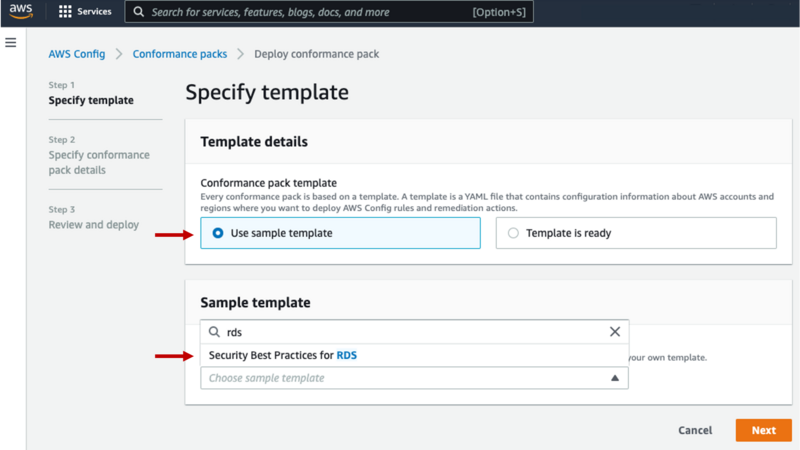Click Deploy conformance pack breadcrumb text
Screen dimensions: 800x450
click(316, 54)
